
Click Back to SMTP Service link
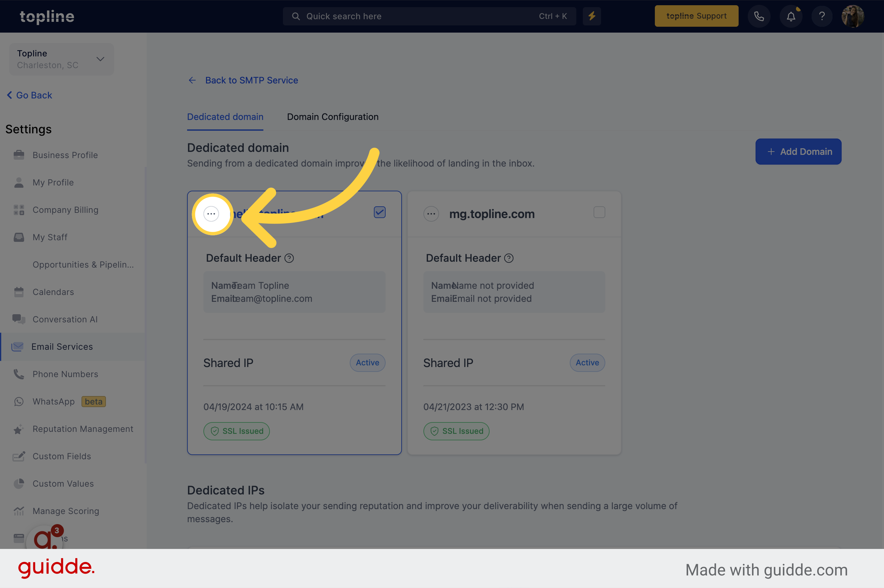pyautogui.click(x=251, y=80)
